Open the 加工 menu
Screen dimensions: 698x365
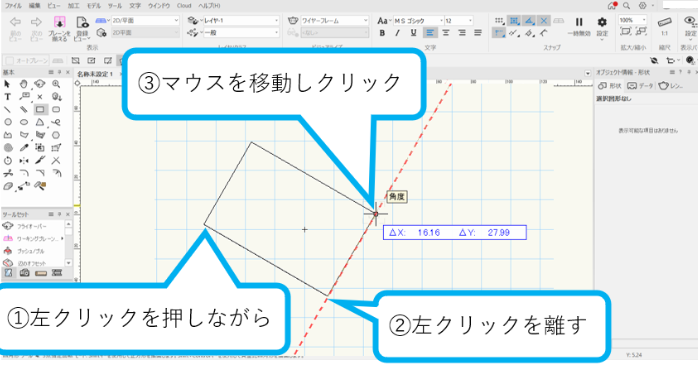point(73,6)
